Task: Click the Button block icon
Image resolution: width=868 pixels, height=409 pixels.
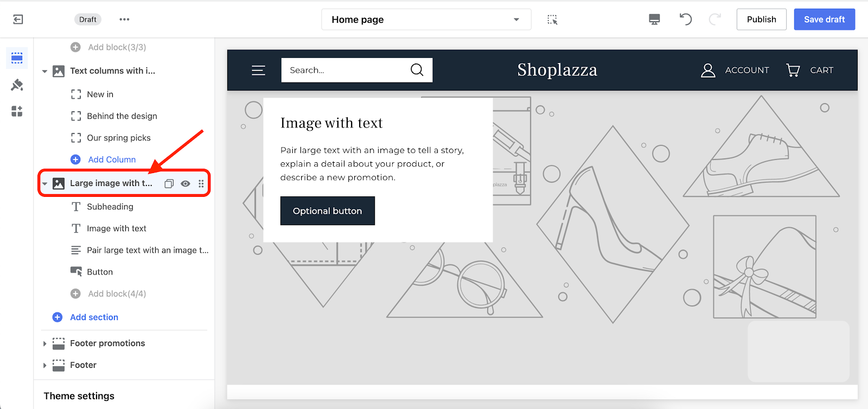Action: 76,272
